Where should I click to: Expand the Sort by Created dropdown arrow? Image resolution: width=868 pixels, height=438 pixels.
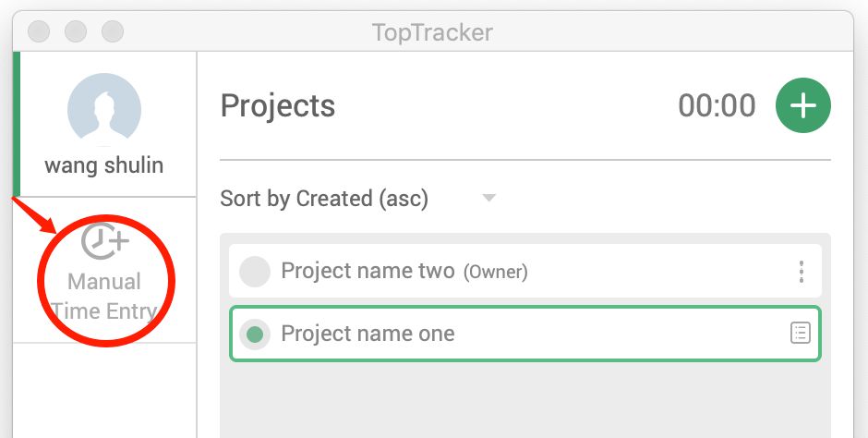click(488, 198)
